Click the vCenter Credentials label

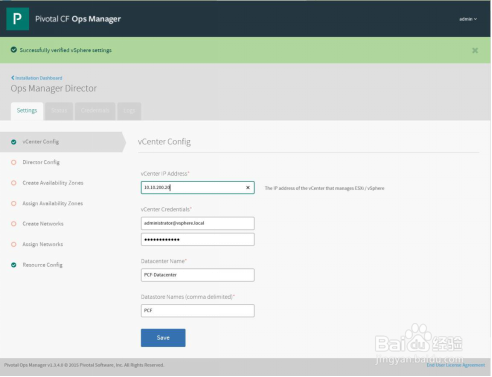166,209
